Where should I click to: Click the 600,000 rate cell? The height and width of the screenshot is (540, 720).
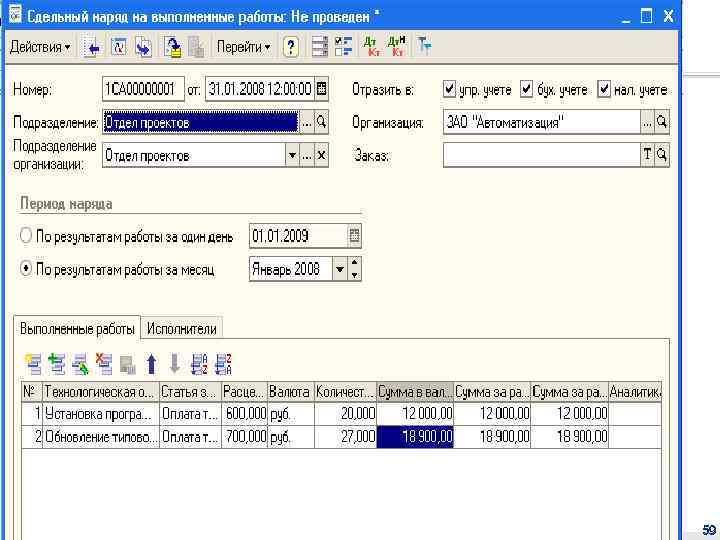click(244, 414)
